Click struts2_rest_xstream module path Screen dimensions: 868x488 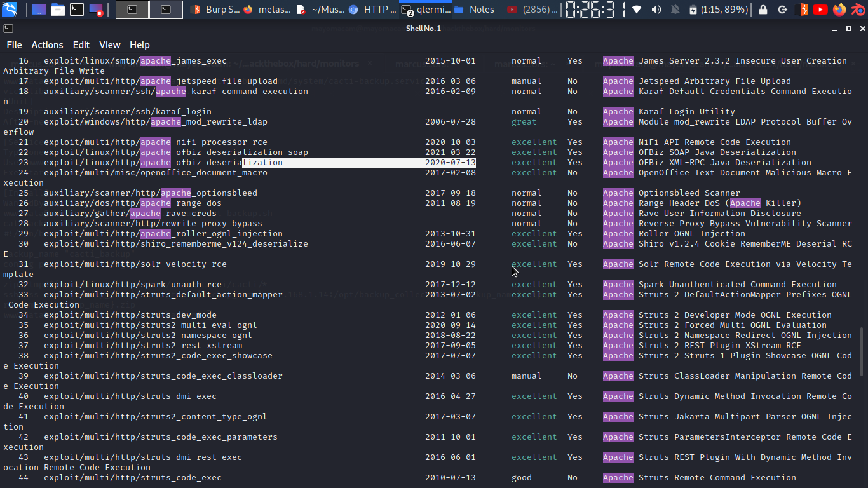pos(143,346)
